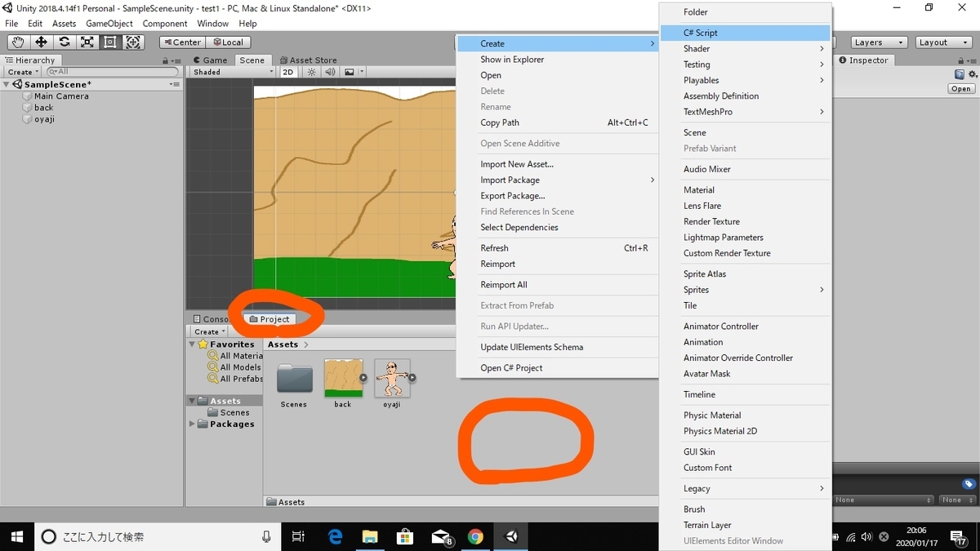
Task: Select Main Camera object in Hierarchy
Action: (x=61, y=96)
